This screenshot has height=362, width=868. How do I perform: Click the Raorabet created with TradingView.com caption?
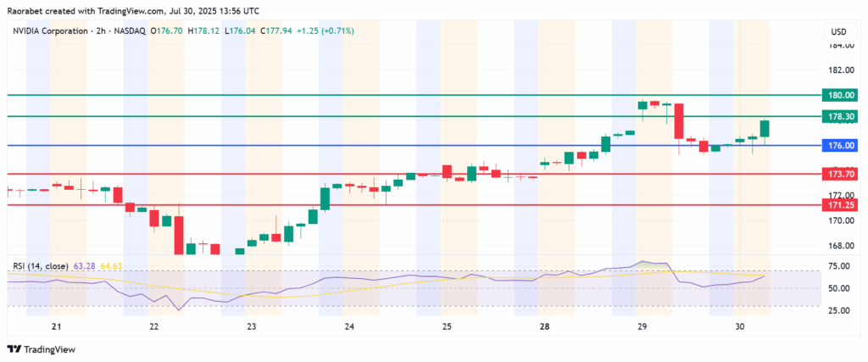tap(132, 11)
